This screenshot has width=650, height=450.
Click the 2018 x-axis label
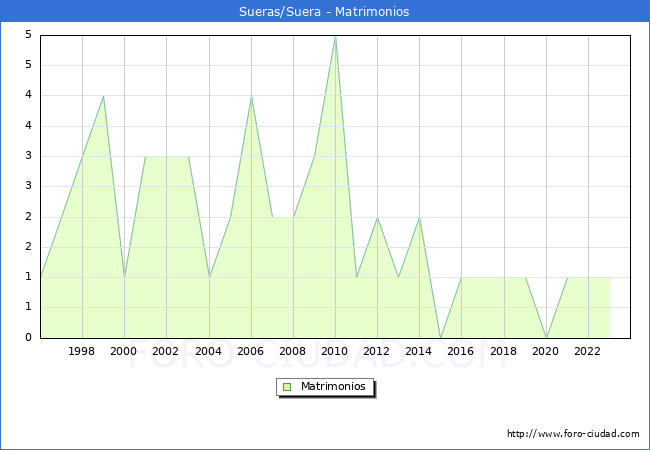click(504, 351)
